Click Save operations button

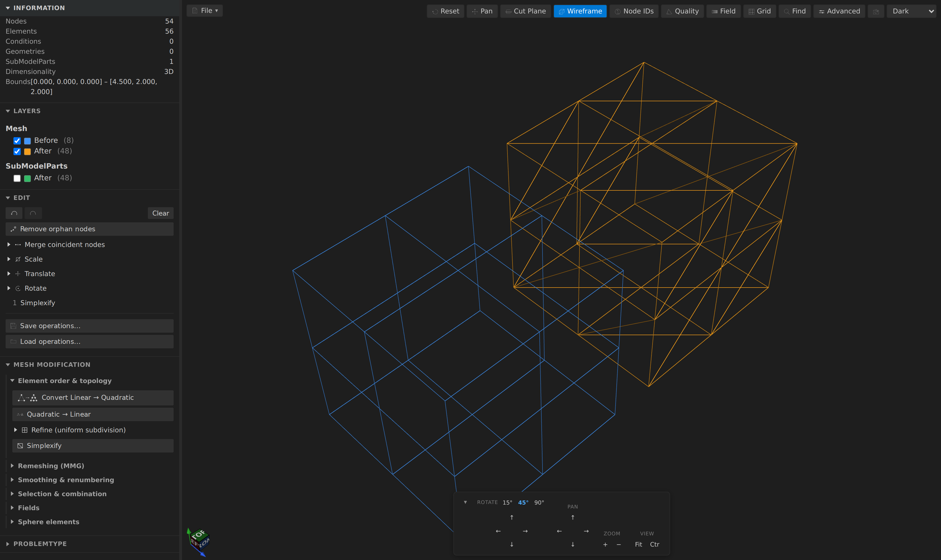pyautogui.click(x=89, y=326)
